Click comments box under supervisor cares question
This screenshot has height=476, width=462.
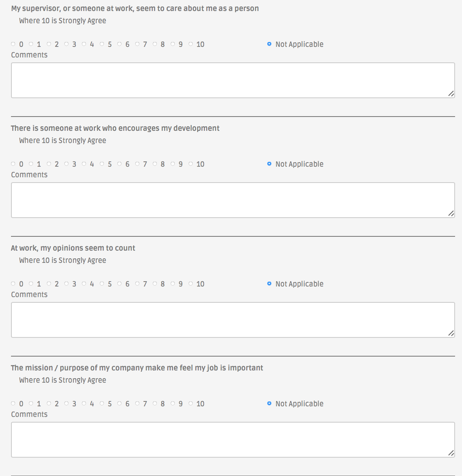[233, 80]
